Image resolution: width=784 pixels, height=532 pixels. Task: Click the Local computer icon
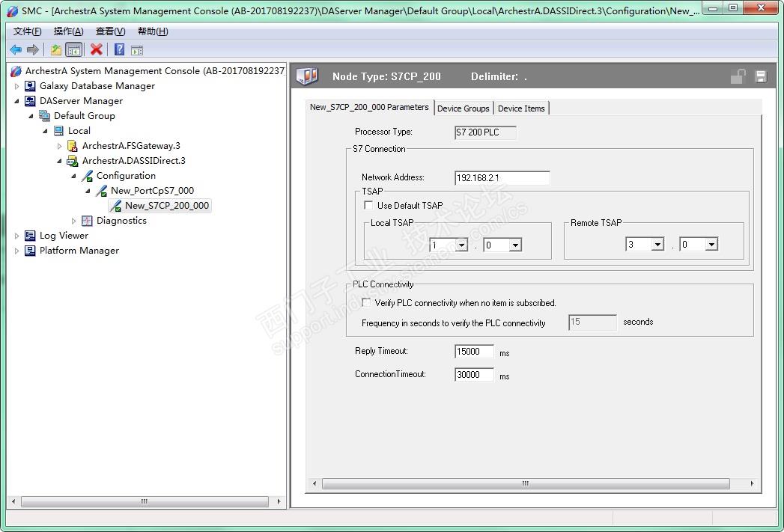coord(58,131)
